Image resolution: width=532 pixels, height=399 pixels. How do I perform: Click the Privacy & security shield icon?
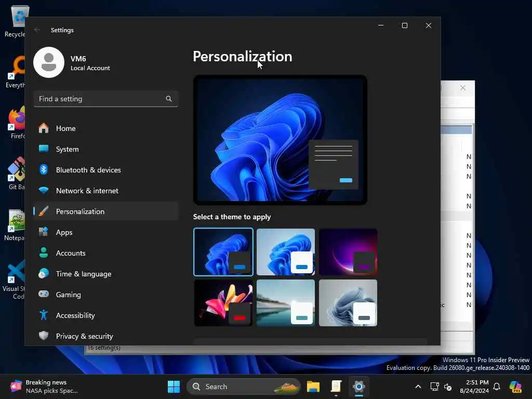[x=44, y=336]
